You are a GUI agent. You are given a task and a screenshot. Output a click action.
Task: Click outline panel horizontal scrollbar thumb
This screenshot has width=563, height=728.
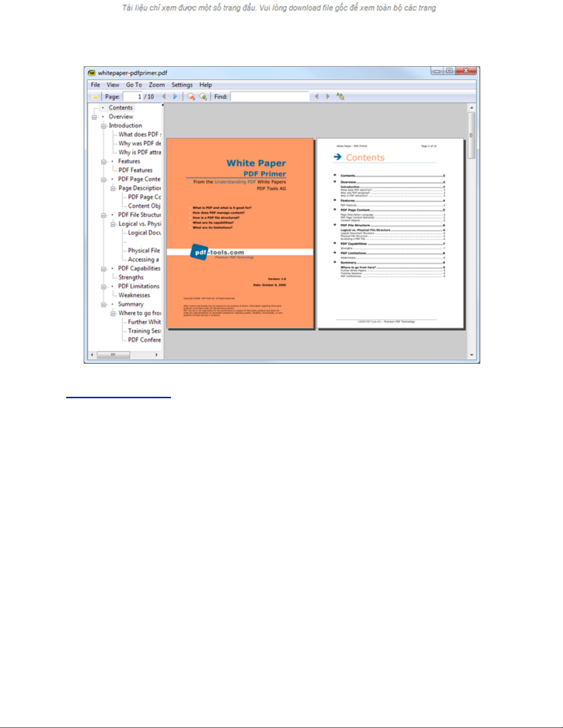click(x=113, y=355)
